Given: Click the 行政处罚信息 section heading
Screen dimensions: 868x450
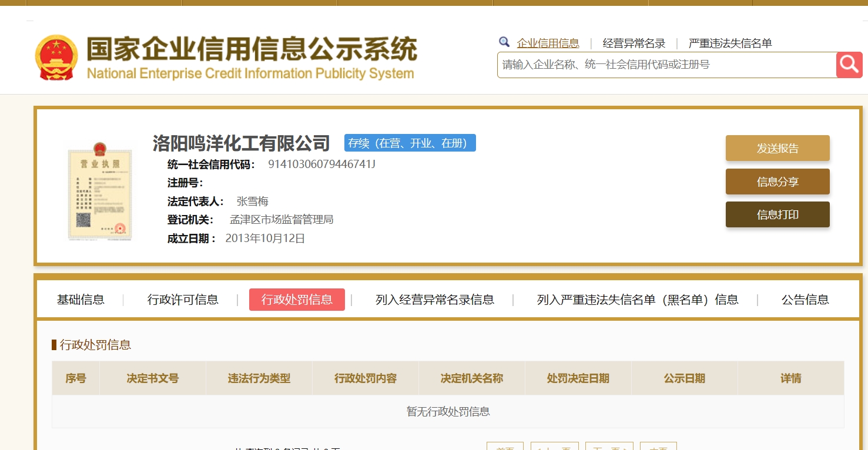Looking at the screenshot, I should click(95, 345).
